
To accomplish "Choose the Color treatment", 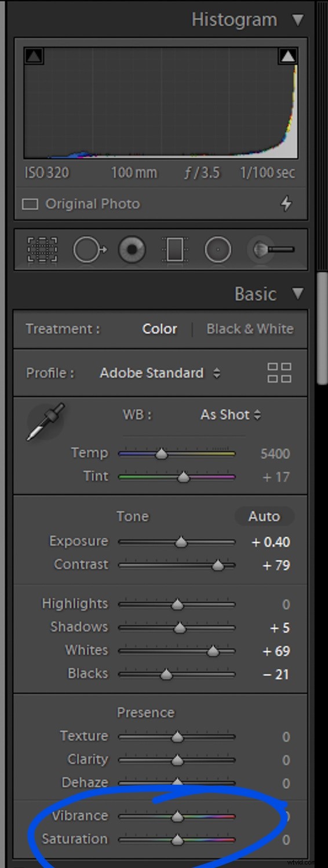I will click(160, 329).
